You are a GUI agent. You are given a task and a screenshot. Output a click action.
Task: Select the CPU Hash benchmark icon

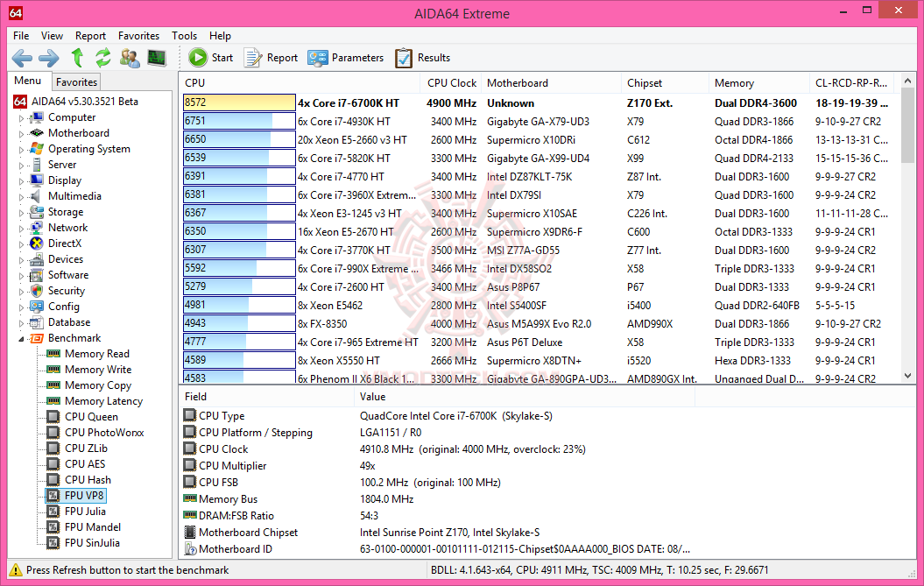[53, 480]
